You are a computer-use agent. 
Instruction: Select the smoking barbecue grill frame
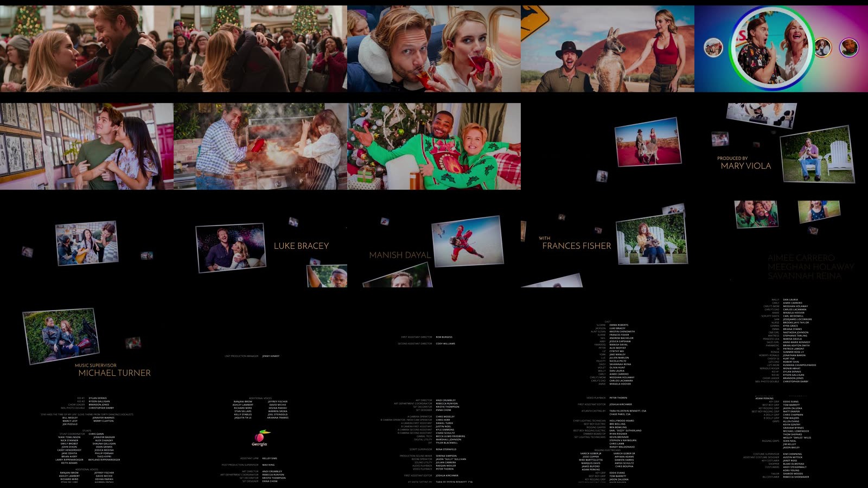[x=260, y=146]
